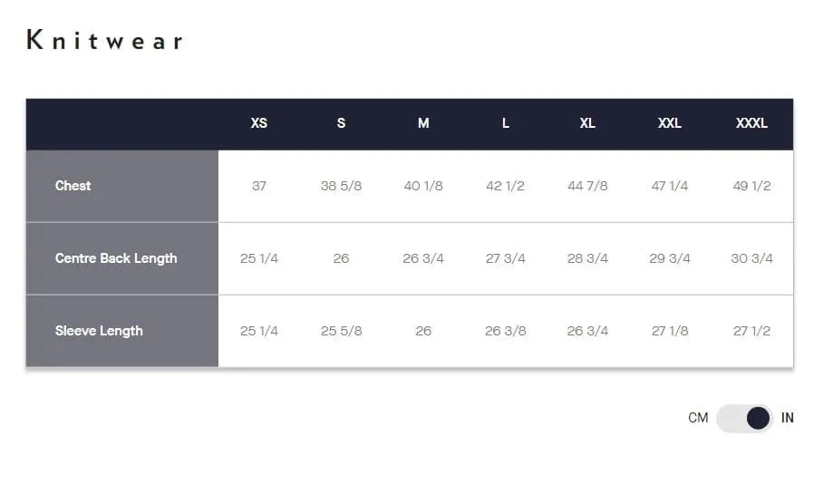
Task: Click the S centre back length value 26
Action: [x=341, y=258]
